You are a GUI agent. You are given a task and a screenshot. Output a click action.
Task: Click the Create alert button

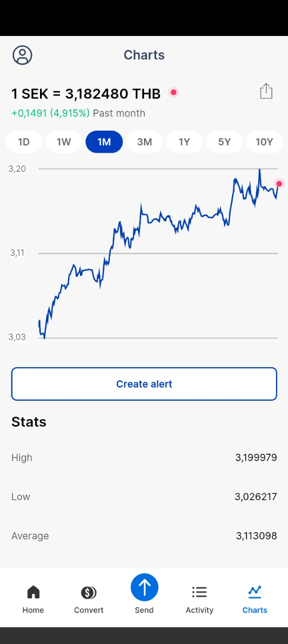144,384
